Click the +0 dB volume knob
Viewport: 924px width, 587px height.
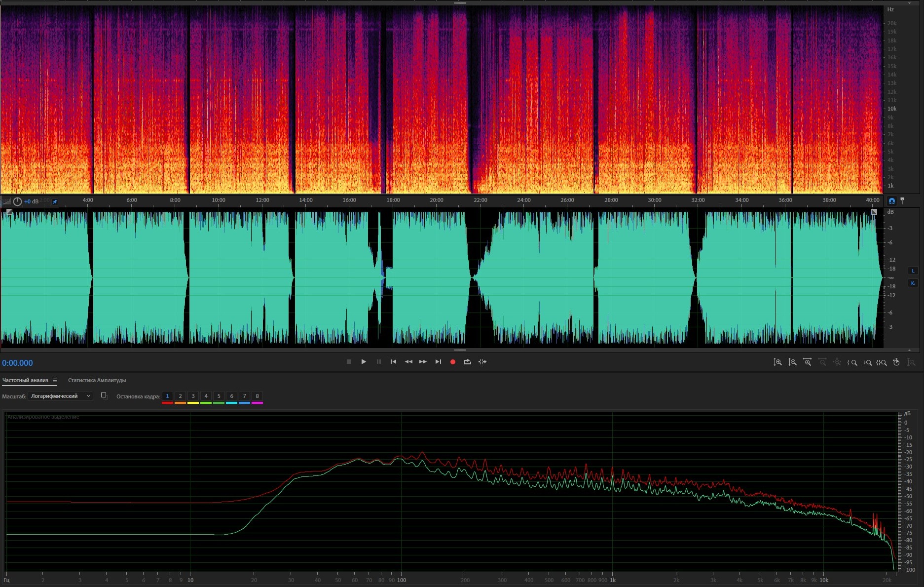click(17, 201)
